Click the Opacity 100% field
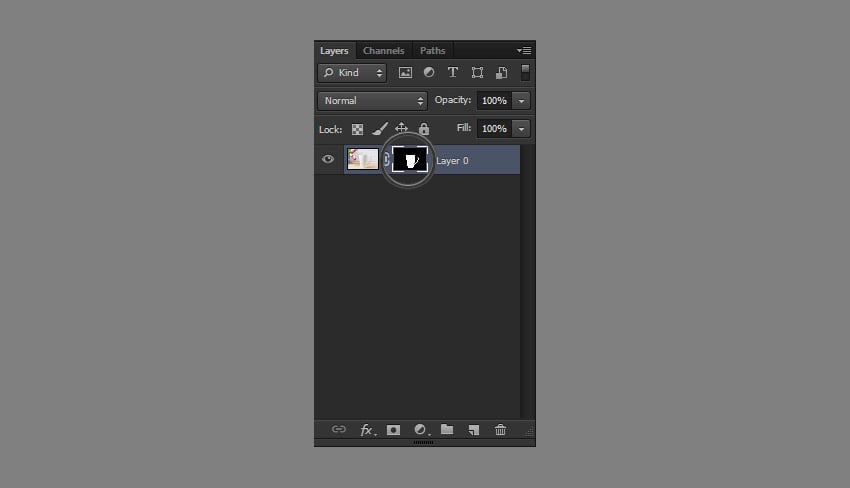 [x=494, y=101]
